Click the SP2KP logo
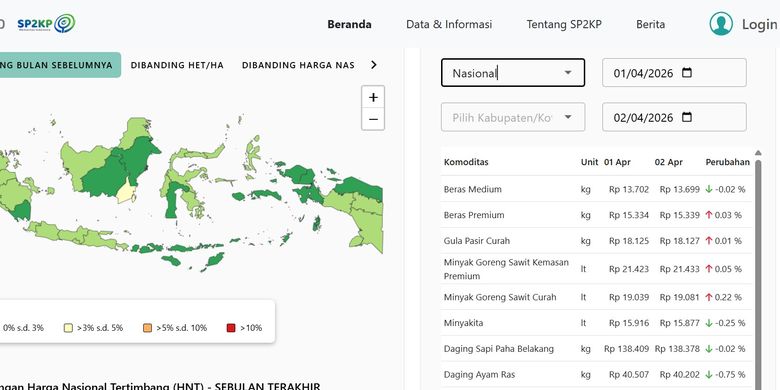This screenshot has height=390, width=780. pos(46,23)
